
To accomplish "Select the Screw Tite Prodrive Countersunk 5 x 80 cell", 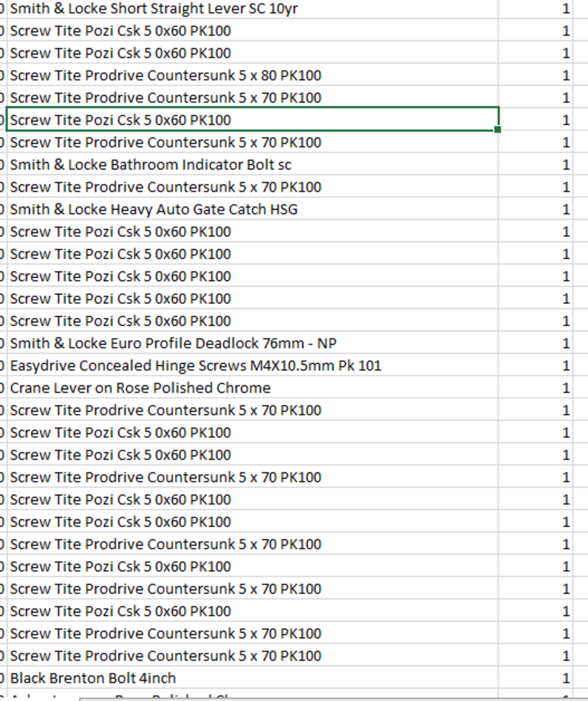I will 252,75.
